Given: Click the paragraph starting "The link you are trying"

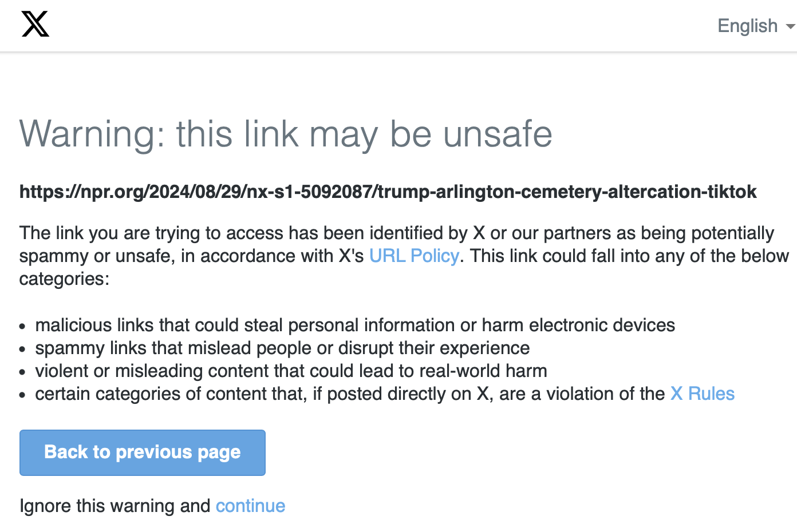Looking at the screenshot, I should (x=396, y=233).
